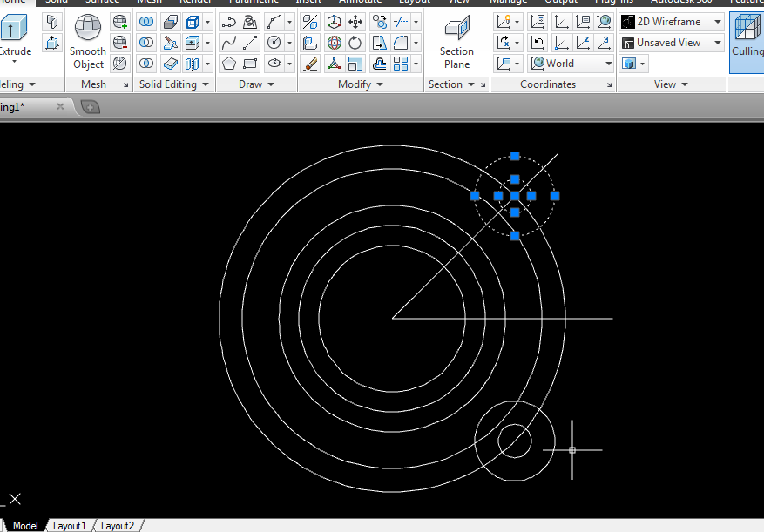Click the bottommost grip of dashed outer circle
Viewport: 764px width, 532px height.
[x=515, y=236]
